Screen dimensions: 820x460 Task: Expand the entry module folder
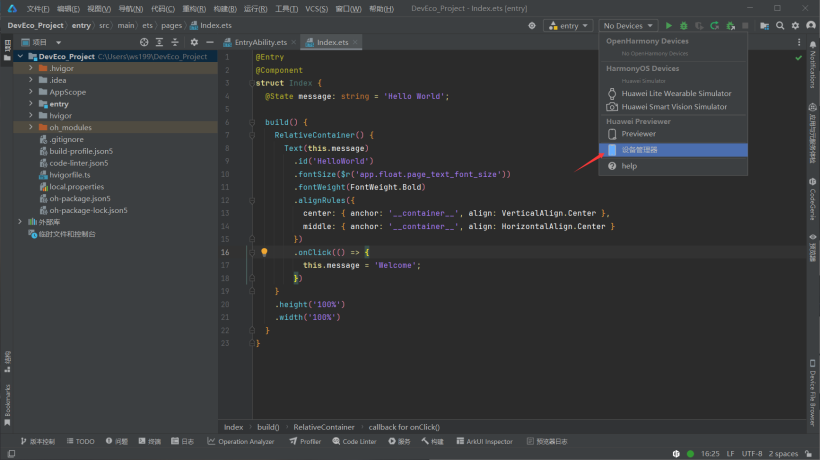point(31,104)
